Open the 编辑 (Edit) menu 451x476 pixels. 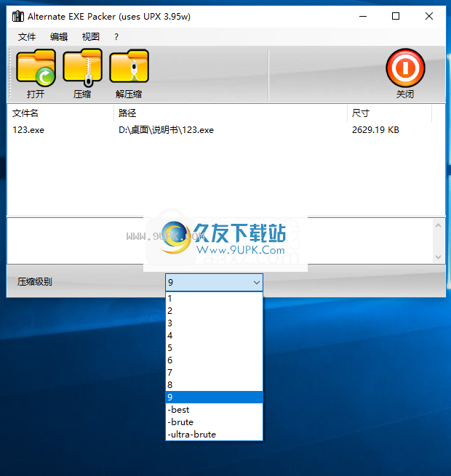click(59, 37)
